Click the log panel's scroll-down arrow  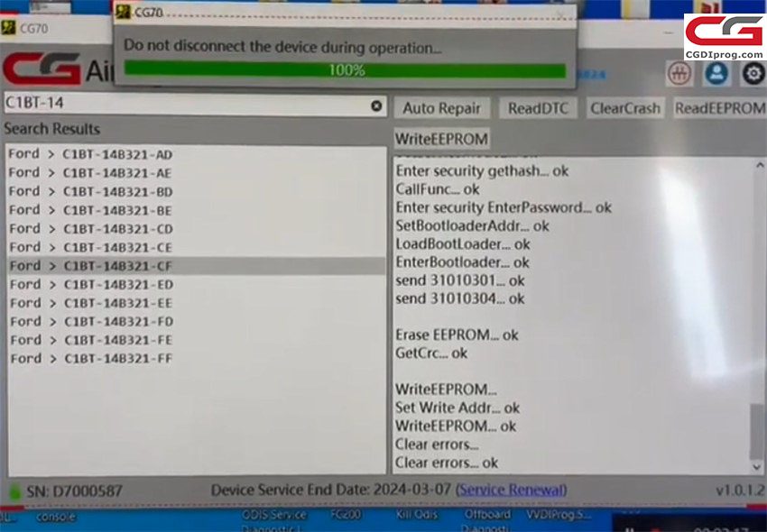click(757, 467)
